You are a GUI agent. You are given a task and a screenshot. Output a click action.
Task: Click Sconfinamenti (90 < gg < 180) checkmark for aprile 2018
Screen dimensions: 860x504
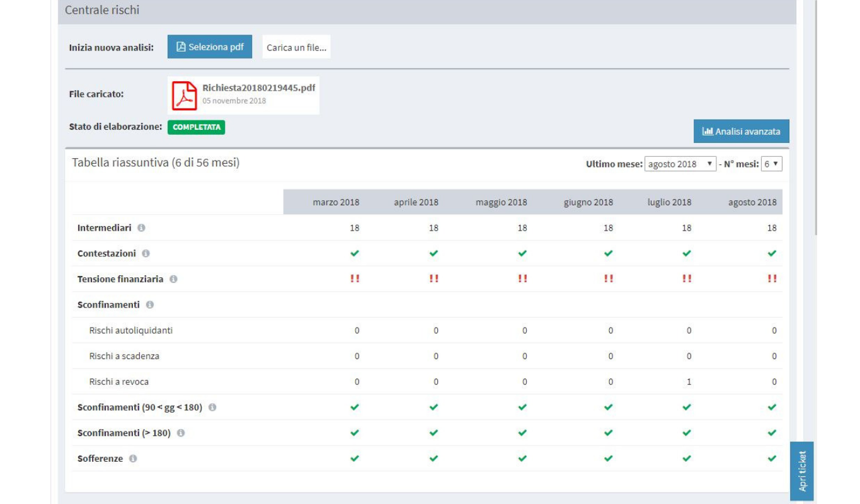point(433,407)
